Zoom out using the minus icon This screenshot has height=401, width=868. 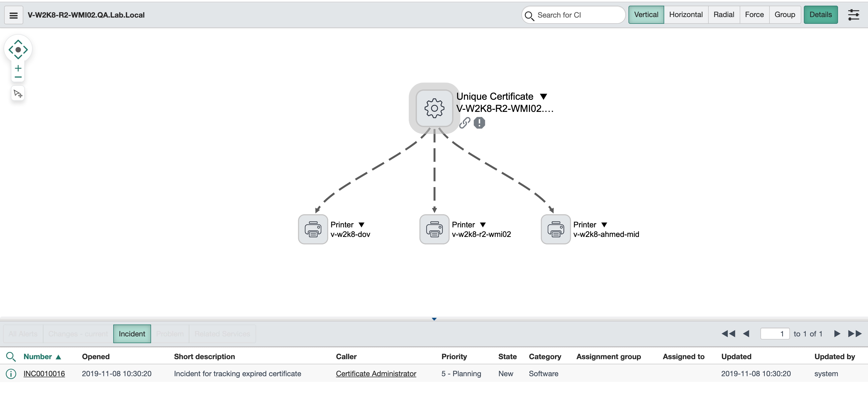pyautogui.click(x=18, y=77)
